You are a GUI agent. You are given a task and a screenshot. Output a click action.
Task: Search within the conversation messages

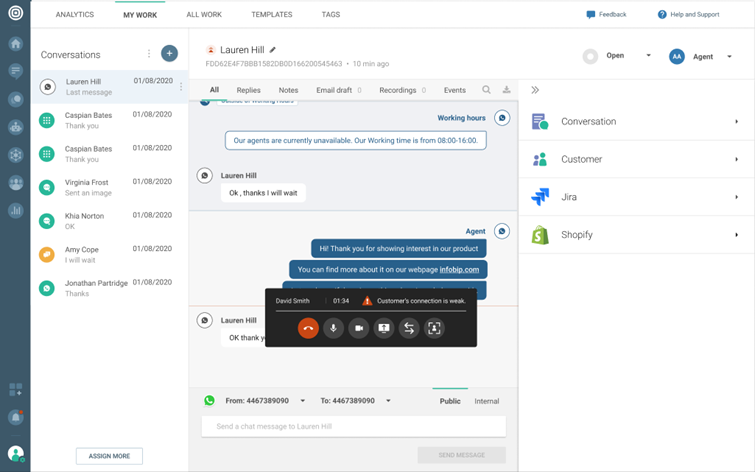(487, 90)
